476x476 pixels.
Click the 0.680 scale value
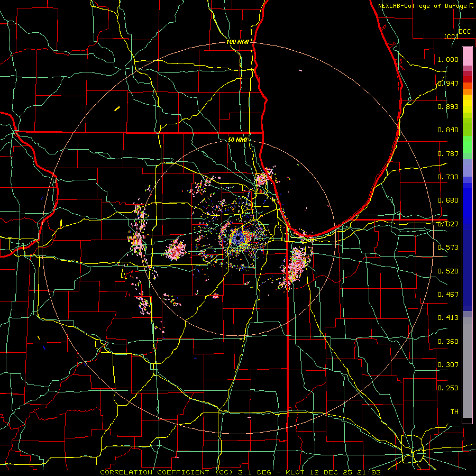pyautogui.click(x=448, y=200)
